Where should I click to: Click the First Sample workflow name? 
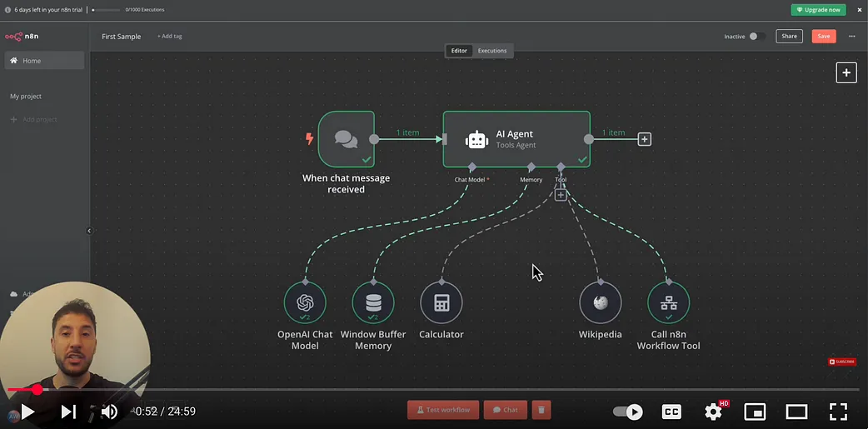tap(122, 37)
